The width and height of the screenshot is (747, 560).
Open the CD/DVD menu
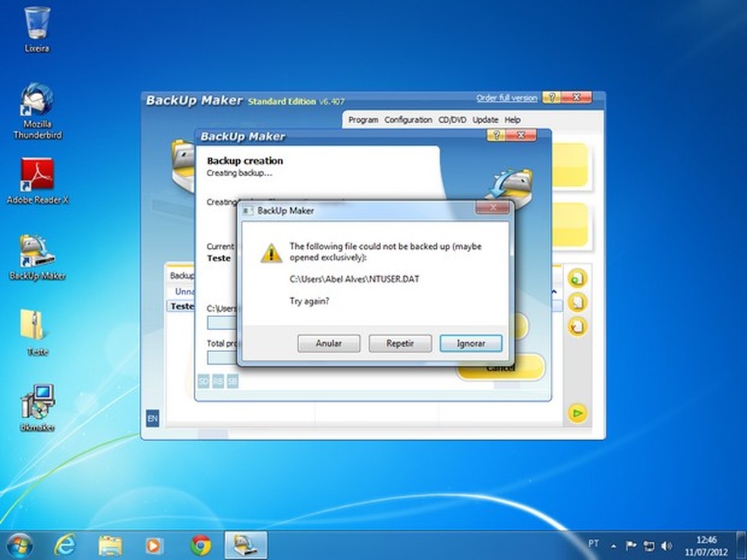452,120
